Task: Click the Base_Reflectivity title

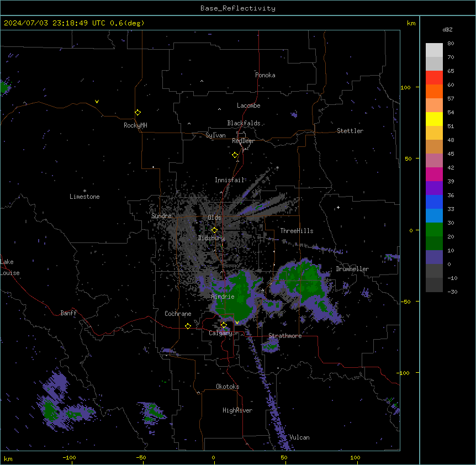Action: tap(238, 8)
